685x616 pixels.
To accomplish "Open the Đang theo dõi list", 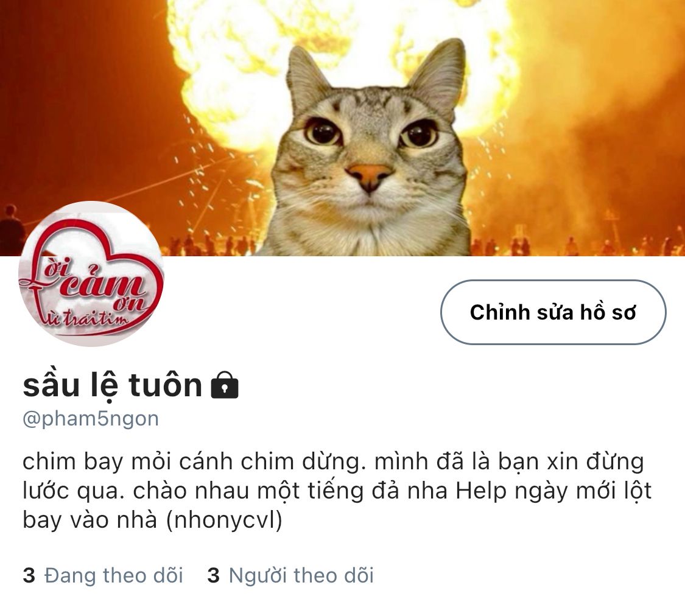I will click(103, 575).
